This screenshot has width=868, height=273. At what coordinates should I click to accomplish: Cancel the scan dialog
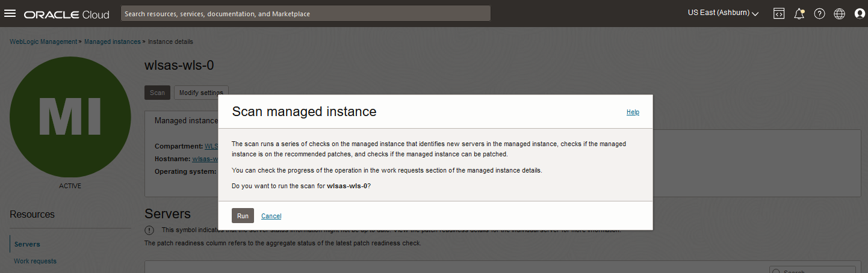point(271,216)
